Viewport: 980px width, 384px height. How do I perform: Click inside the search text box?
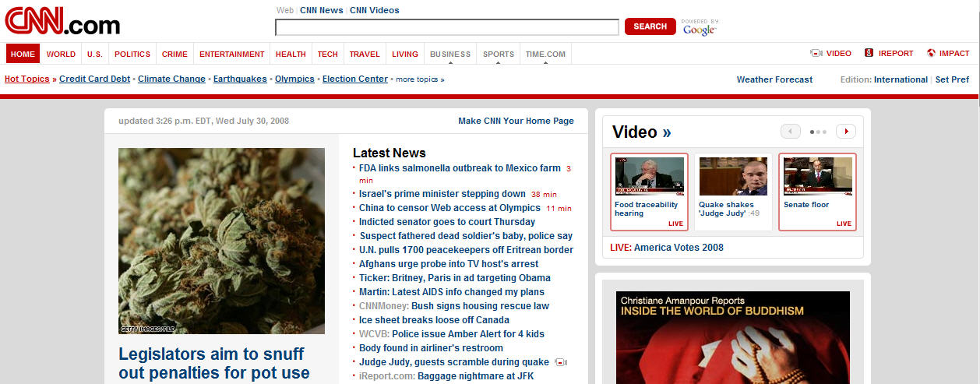click(446, 27)
